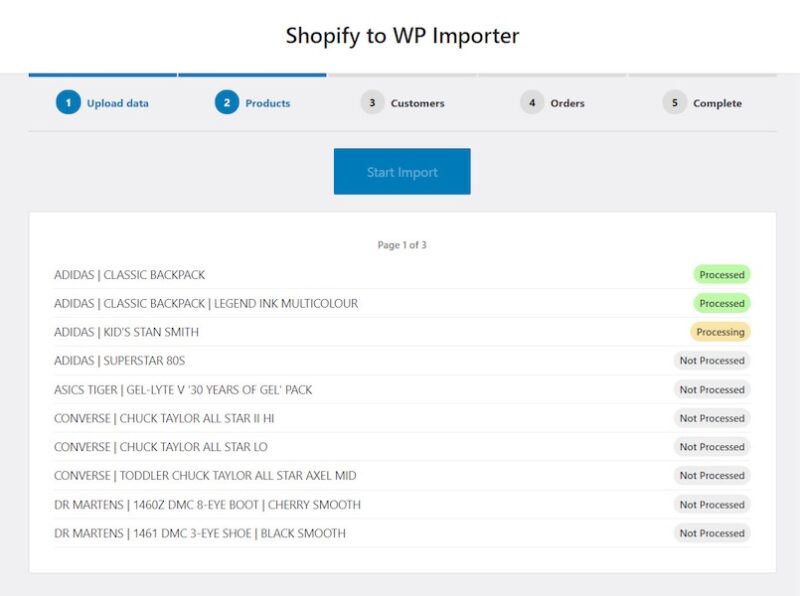Click the Products step circle icon
Viewport: 800px width, 596px height.
[x=227, y=103]
